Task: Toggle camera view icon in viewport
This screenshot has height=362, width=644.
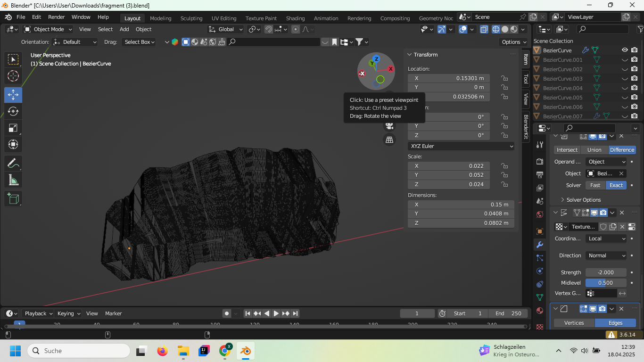Action: [389, 125]
